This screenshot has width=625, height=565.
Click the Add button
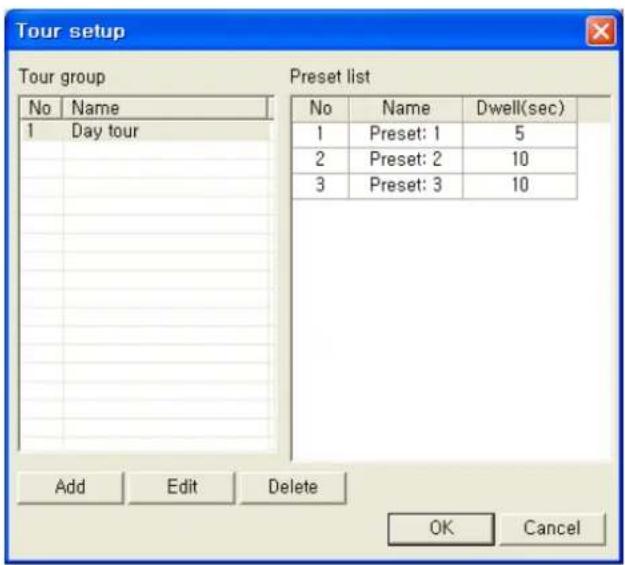coord(71,488)
